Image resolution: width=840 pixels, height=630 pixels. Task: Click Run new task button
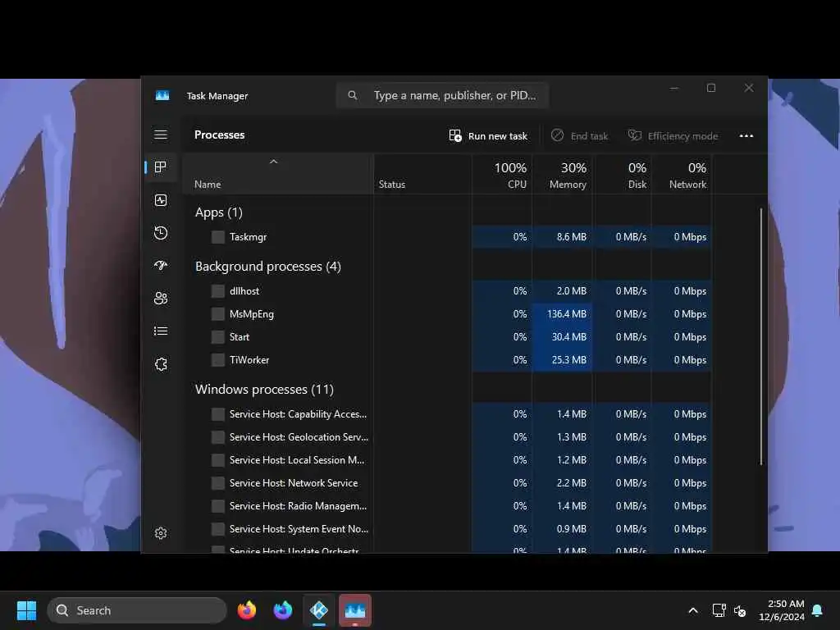tap(488, 135)
